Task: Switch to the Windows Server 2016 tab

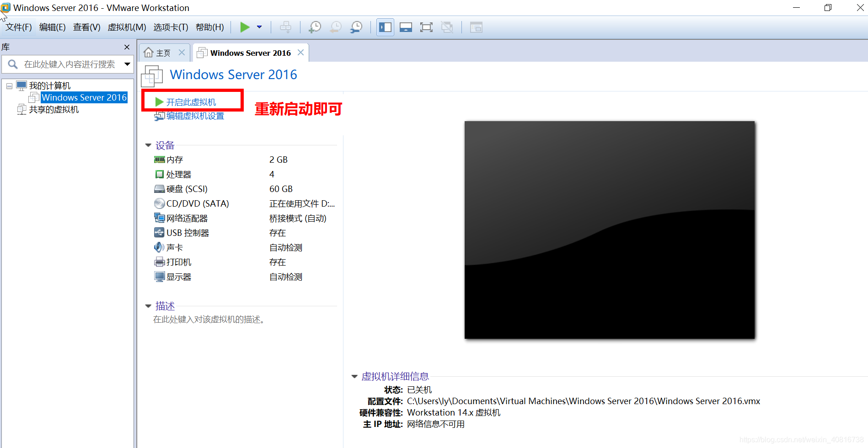Action: coord(250,53)
